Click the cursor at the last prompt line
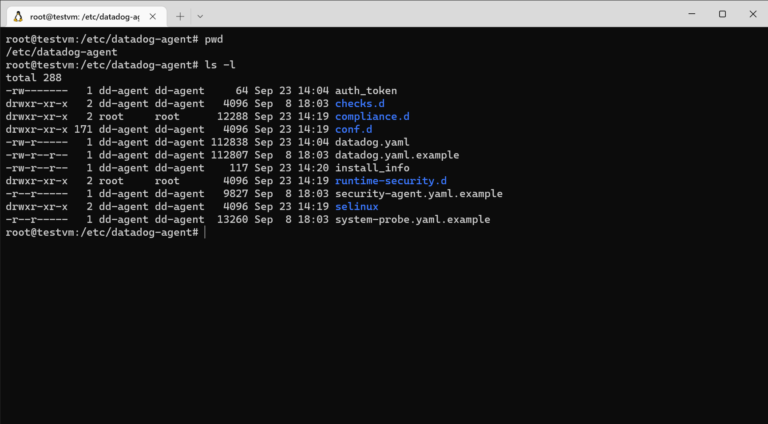Viewport: 768px width, 424px height. click(204, 232)
